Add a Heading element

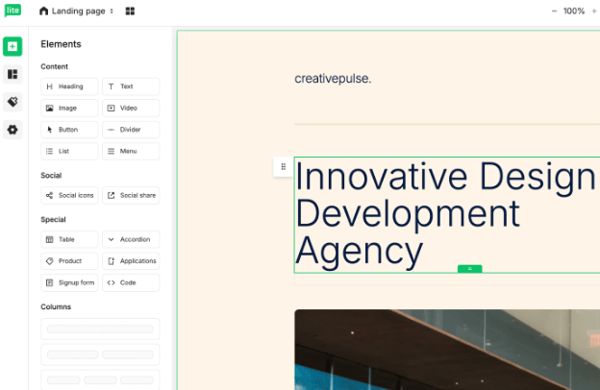[x=69, y=86]
